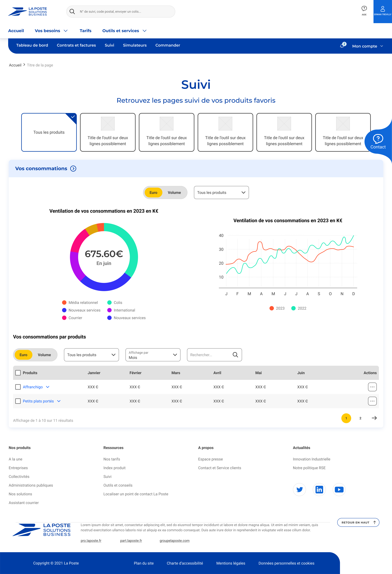392x574 pixels.
Task: Click the arrow icon beside Vos consommations
Action: point(73,168)
